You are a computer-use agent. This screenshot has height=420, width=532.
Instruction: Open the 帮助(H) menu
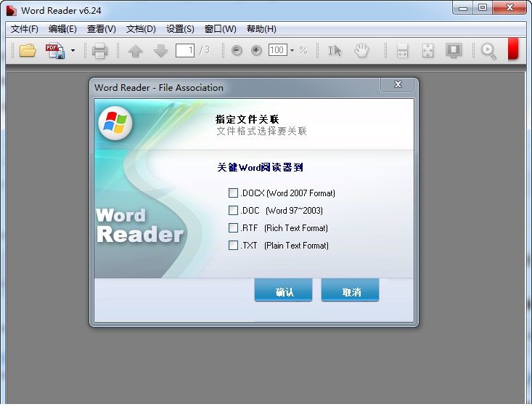click(x=261, y=29)
